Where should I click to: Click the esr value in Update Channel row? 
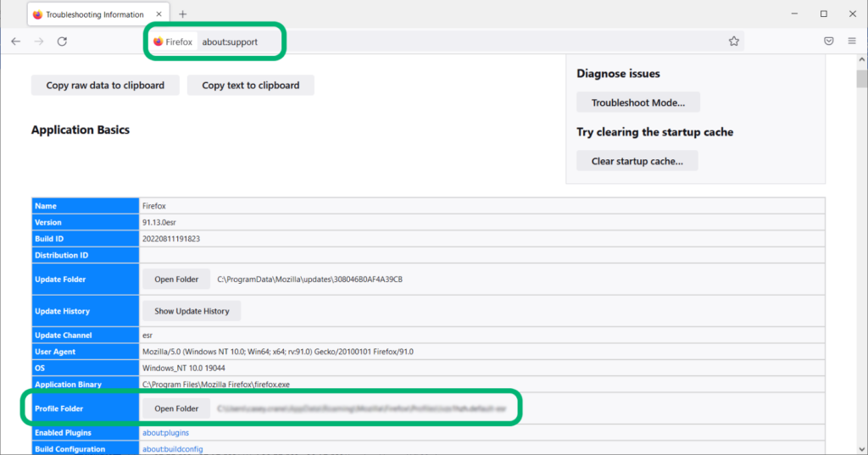point(147,336)
